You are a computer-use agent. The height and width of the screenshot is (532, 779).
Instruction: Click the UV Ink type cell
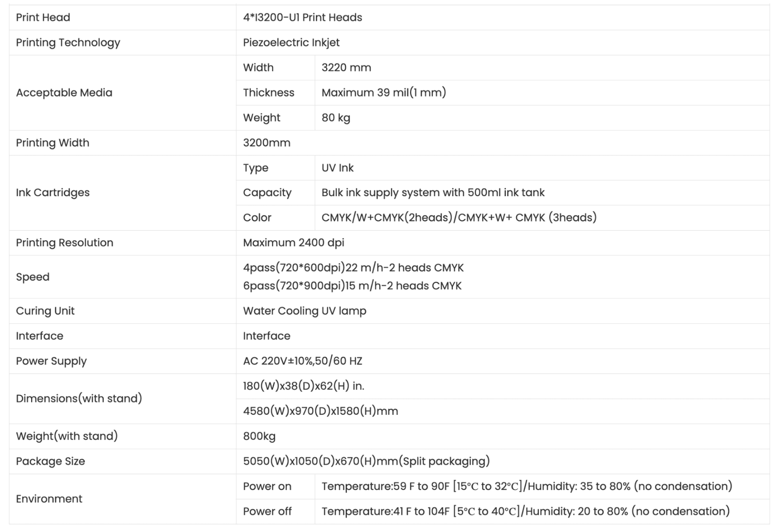[x=337, y=168]
